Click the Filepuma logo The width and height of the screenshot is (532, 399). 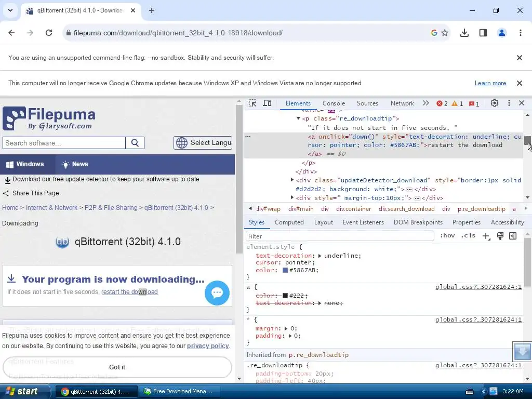[49, 118]
